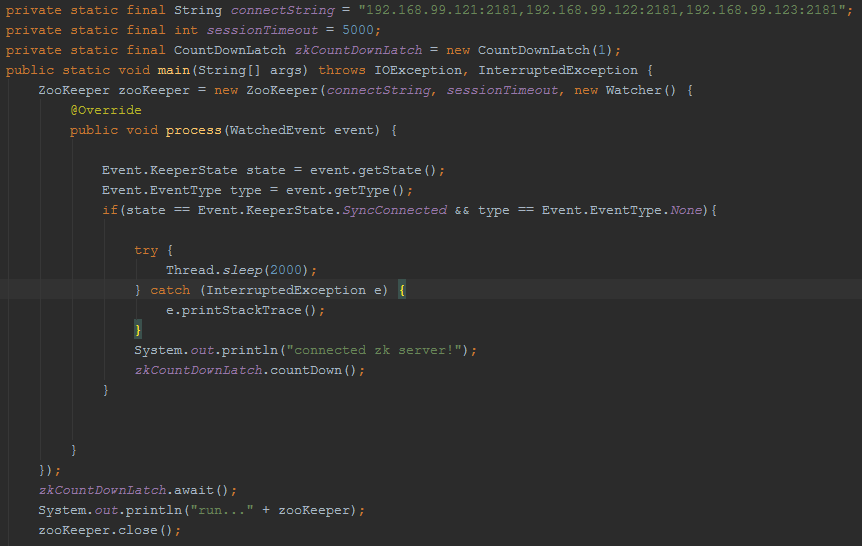Click the highlighted opening brace after catch
Screen dimensions: 862x546
click(x=402, y=290)
